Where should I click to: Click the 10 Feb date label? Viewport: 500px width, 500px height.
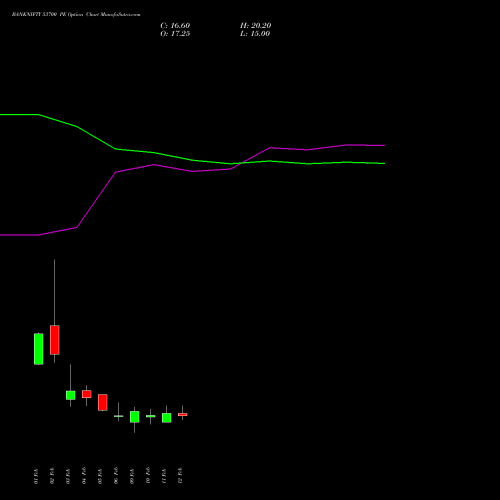[148, 476]
